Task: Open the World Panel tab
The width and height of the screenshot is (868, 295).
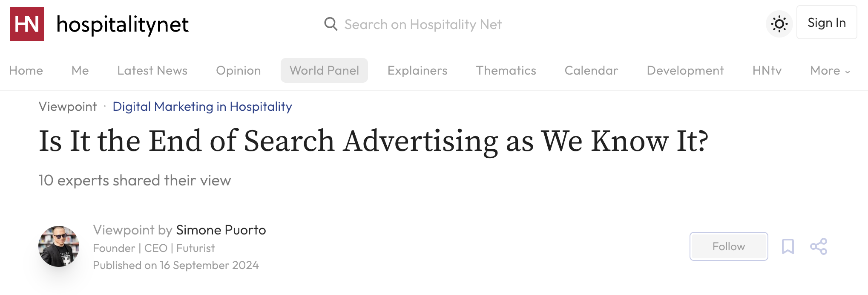Action: click(x=324, y=70)
